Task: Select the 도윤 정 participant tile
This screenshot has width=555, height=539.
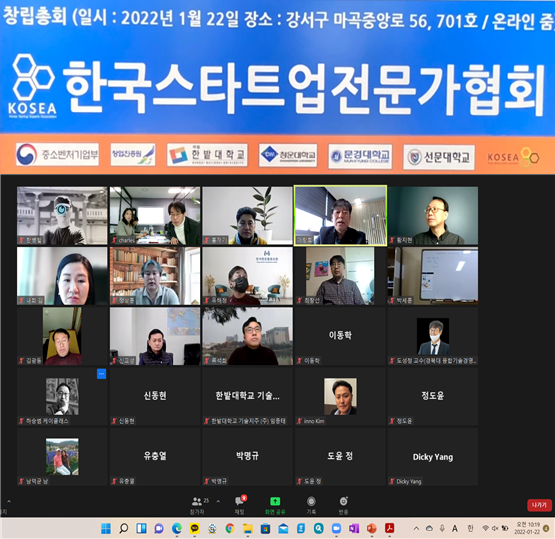Action: click(341, 456)
